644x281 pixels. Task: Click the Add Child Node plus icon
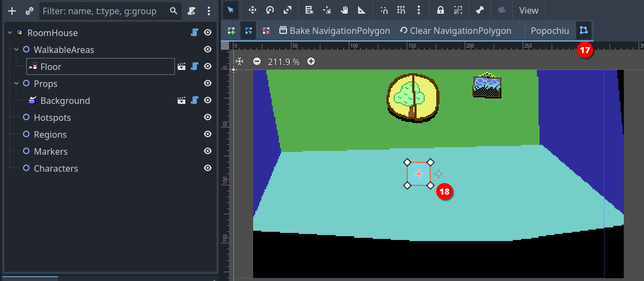[13, 11]
